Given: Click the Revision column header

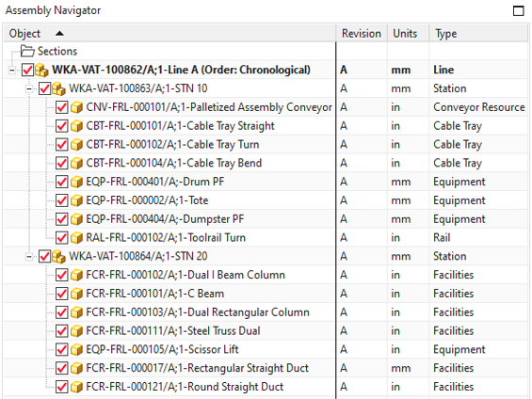Looking at the screenshot, I should coord(362,34).
